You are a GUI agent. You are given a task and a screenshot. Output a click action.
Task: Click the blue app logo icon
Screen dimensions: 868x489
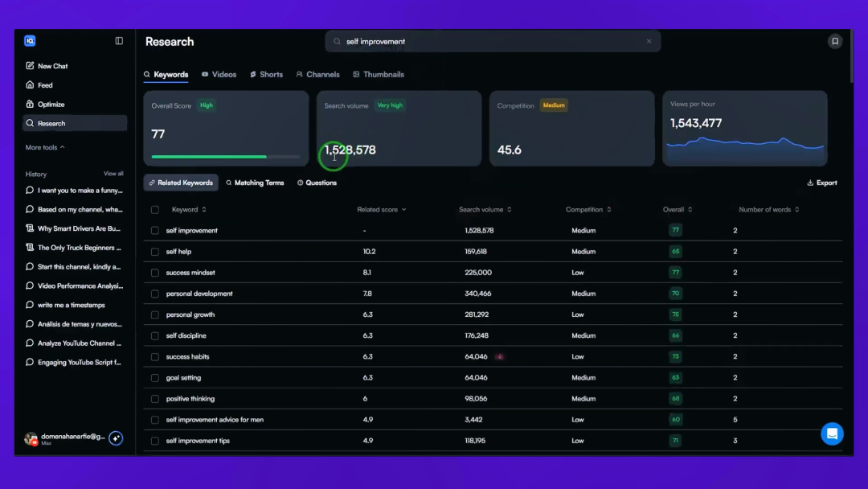[x=30, y=41]
